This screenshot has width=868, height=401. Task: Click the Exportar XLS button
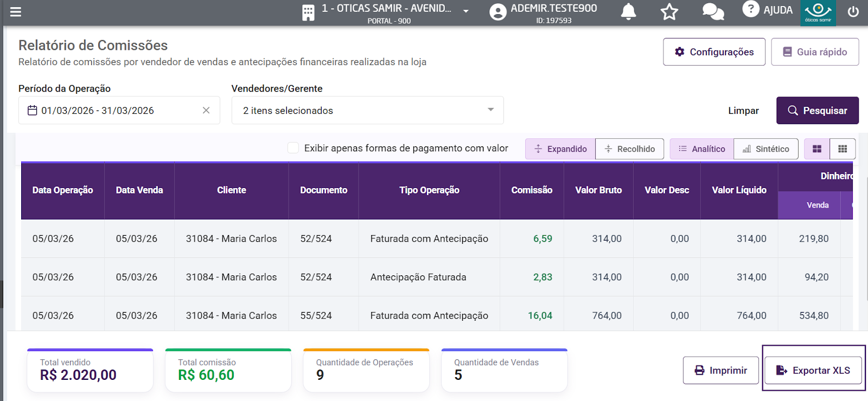point(813,371)
